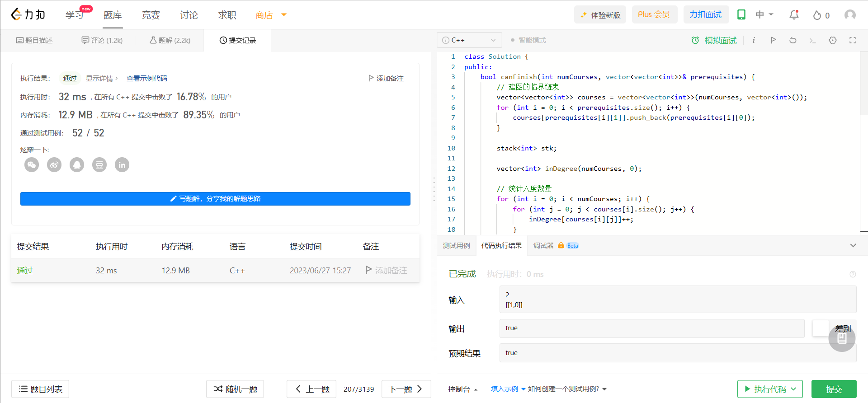Share result to LinkedIn
868x403 pixels.
[122, 165]
